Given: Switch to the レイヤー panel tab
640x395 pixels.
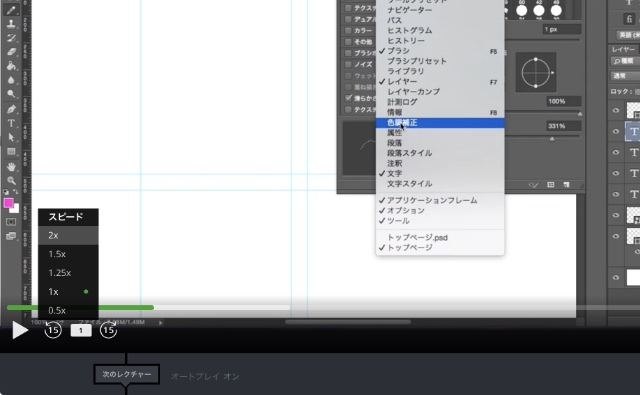Looking at the screenshot, I should tap(623, 49).
